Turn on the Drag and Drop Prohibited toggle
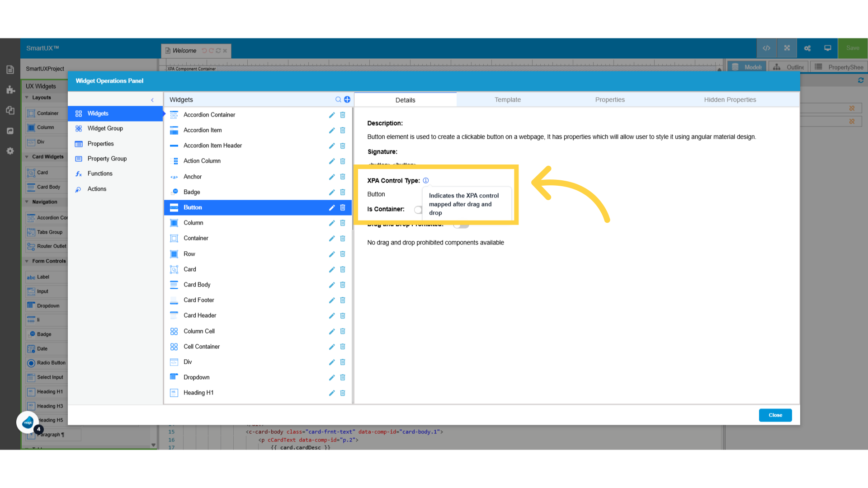The image size is (868, 488). tap(461, 224)
